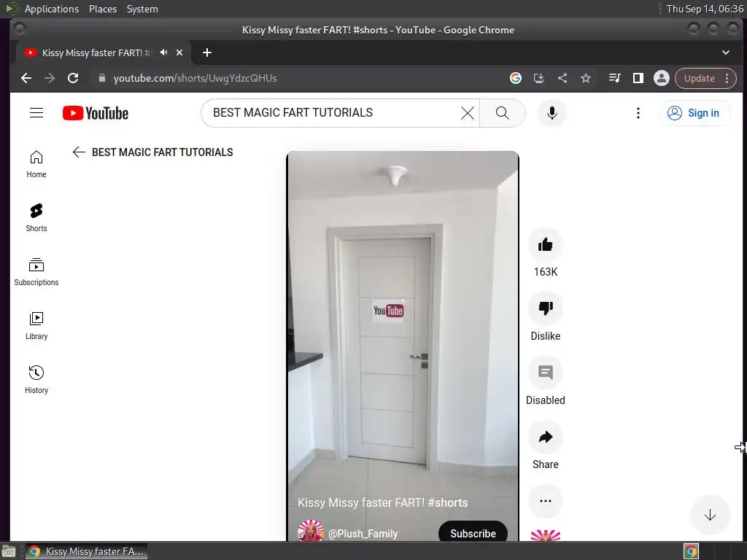View site information padlock icon
This screenshot has width=747, height=560.
[x=101, y=78]
